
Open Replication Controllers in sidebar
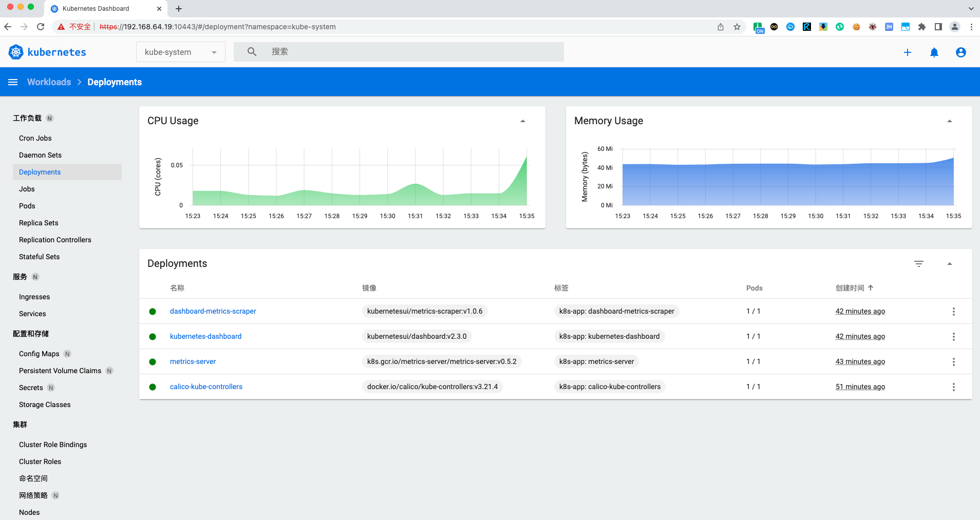point(55,240)
